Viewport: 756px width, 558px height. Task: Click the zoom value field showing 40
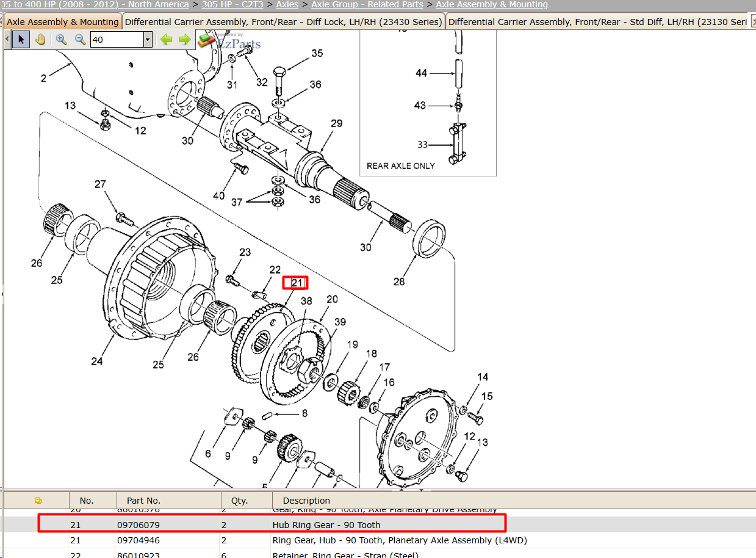click(x=117, y=40)
